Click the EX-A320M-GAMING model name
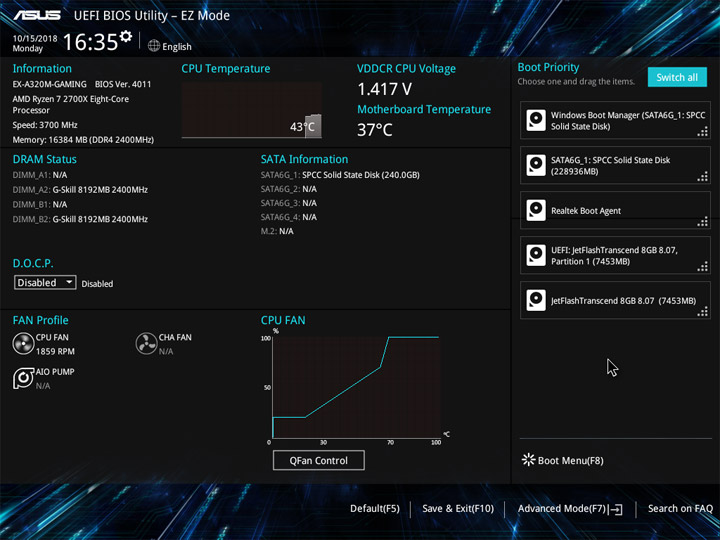Image resolution: width=720 pixels, height=540 pixels. (50, 84)
